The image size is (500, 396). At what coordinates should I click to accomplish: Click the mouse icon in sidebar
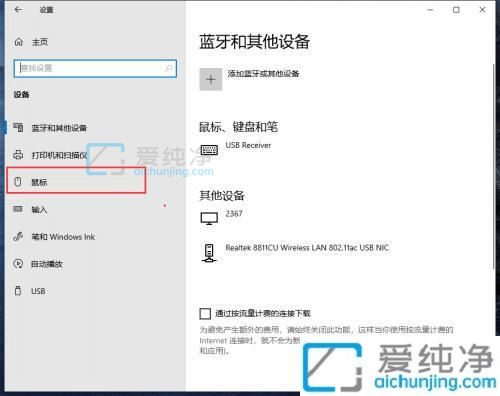tap(18, 182)
